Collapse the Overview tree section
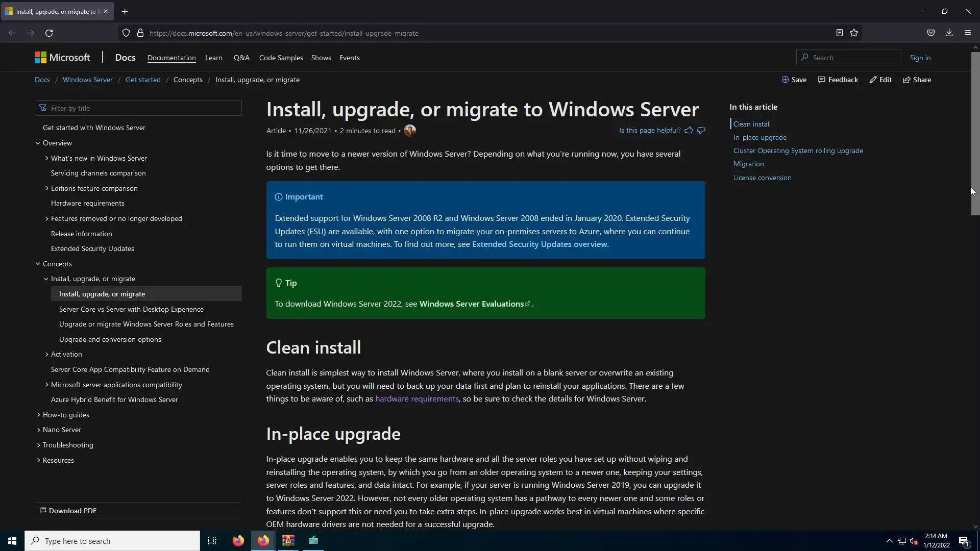Image resolution: width=980 pixels, height=551 pixels. tap(38, 143)
